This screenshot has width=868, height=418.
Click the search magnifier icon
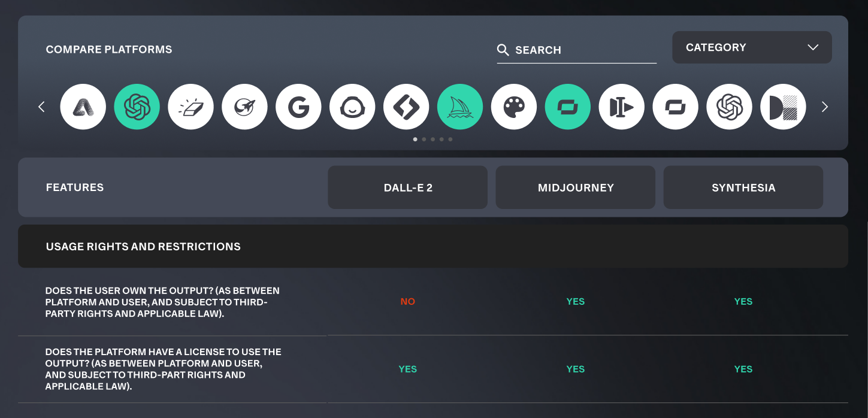point(503,50)
